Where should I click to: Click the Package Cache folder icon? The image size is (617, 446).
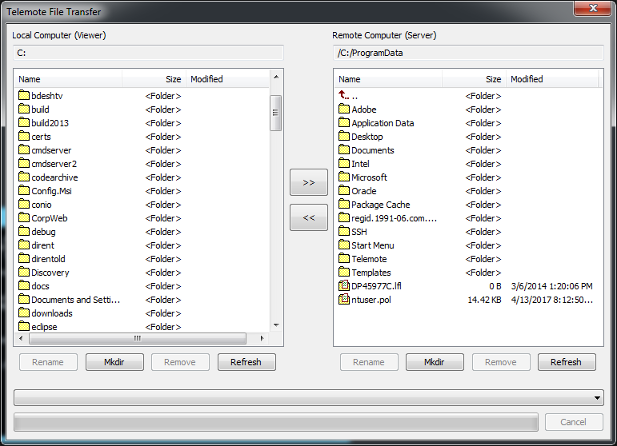344,204
